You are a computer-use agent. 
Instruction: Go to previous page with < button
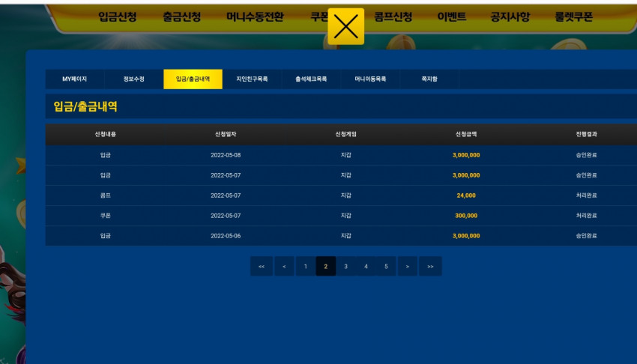(284, 266)
